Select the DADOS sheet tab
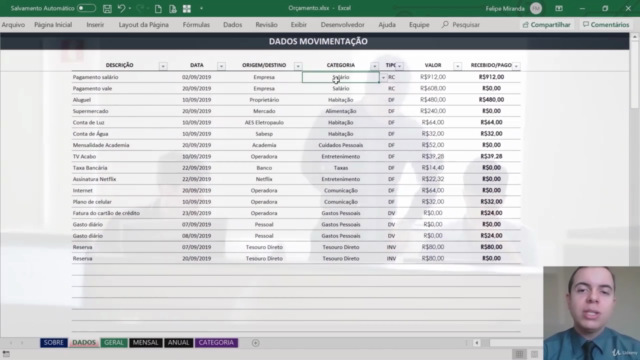This screenshot has width=640, height=360. coord(84,342)
